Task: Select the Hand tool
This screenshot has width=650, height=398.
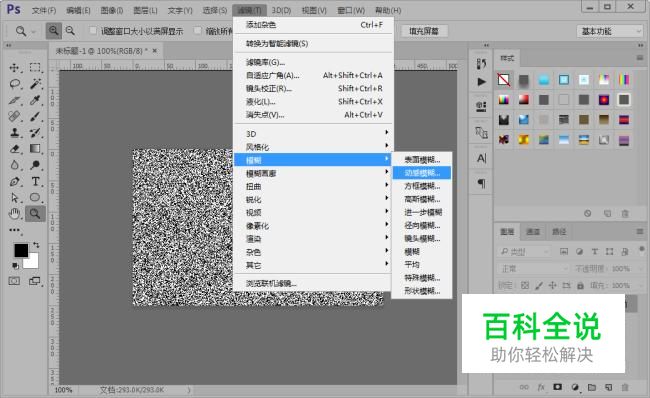Action: click(x=15, y=214)
